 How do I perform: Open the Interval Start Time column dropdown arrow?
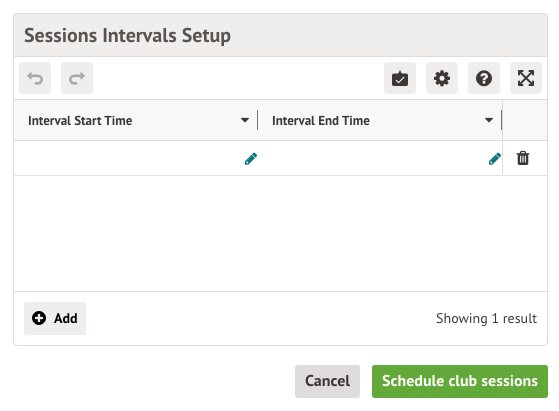(x=245, y=120)
